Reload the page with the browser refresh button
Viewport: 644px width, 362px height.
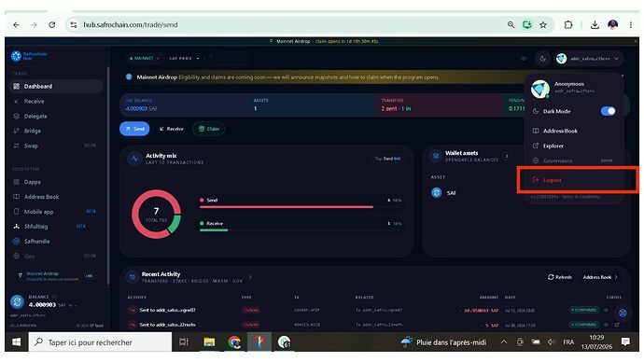coord(51,24)
